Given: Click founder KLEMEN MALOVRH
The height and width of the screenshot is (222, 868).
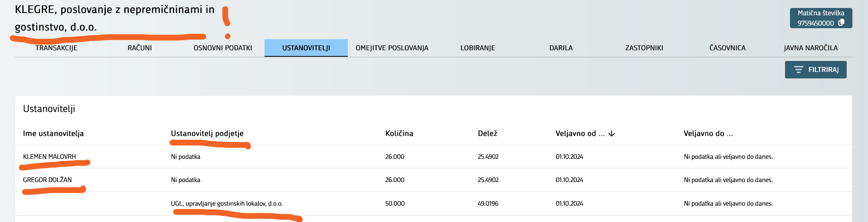Looking at the screenshot, I should (49, 157).
